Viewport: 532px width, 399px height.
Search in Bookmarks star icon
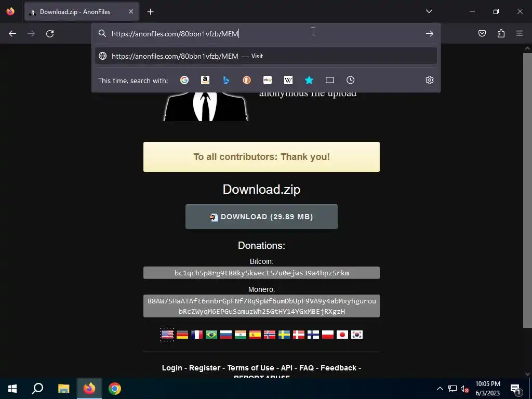point(309,80)
